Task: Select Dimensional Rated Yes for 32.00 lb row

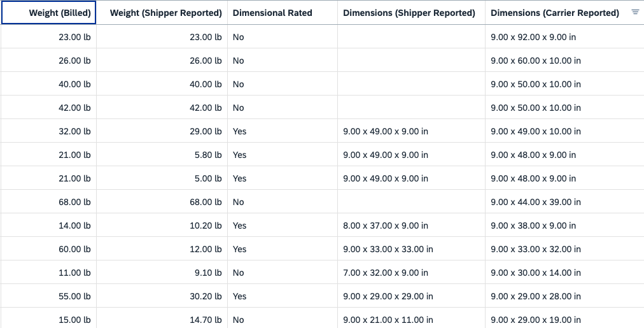Action: [283, 132]
